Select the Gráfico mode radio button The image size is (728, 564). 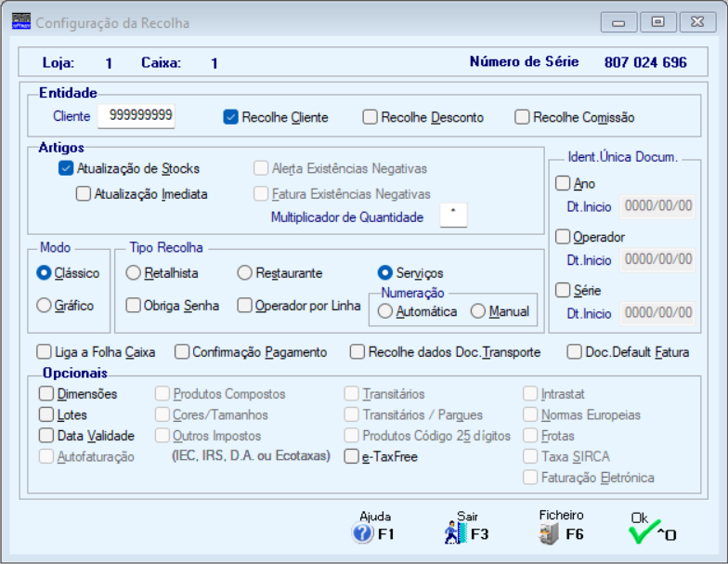coord(44,305)
